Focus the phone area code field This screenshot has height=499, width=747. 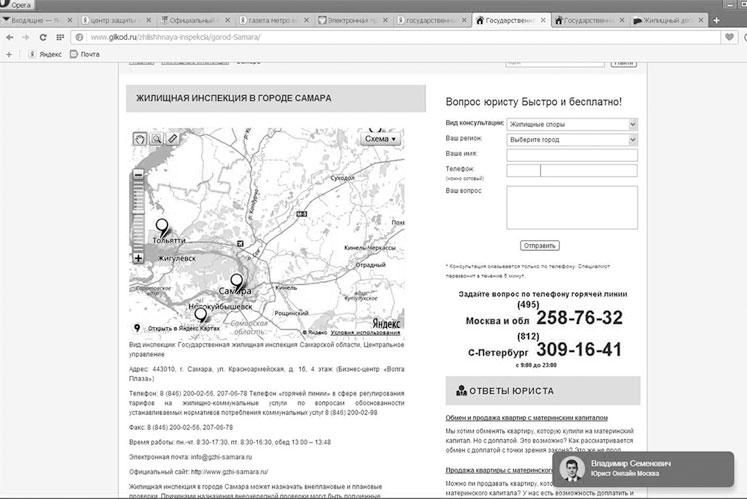coord(523,171)
